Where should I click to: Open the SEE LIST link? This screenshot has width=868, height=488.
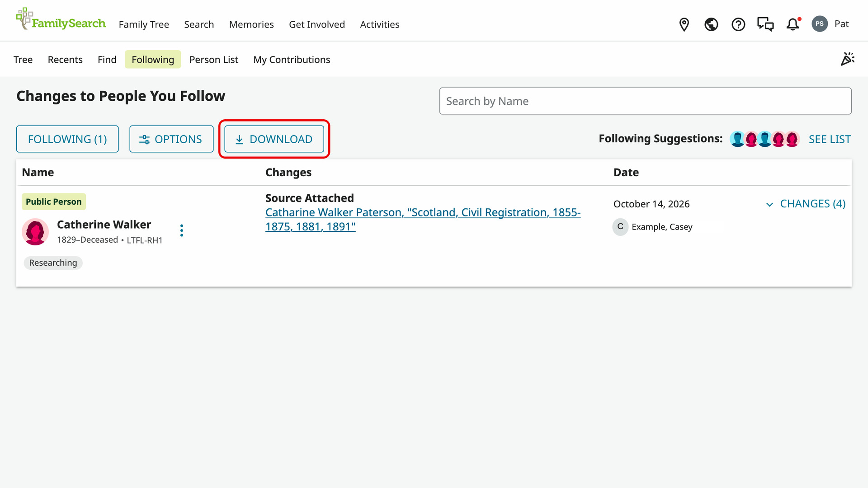coord(830,139)
